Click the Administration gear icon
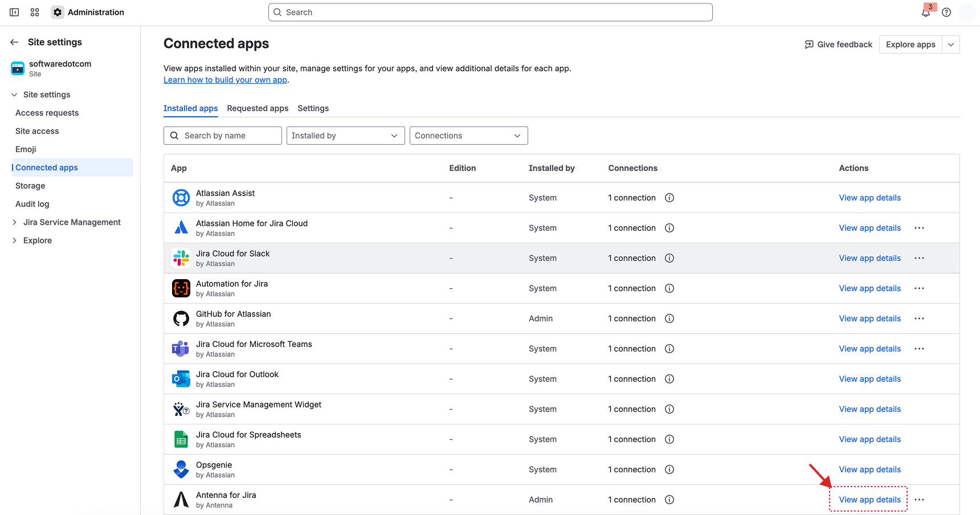980x515 pixels. [58, 12]
